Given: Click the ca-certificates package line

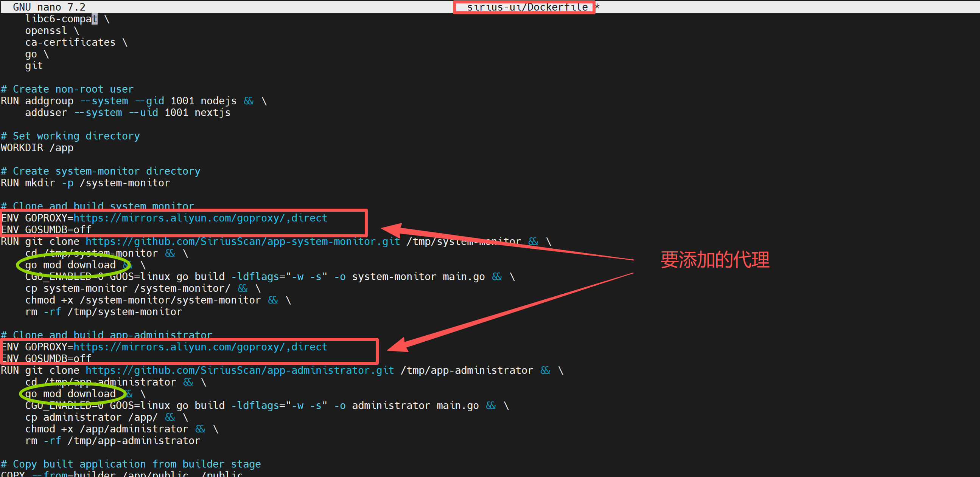Looking at the screenshot, I should coord(70,42).
